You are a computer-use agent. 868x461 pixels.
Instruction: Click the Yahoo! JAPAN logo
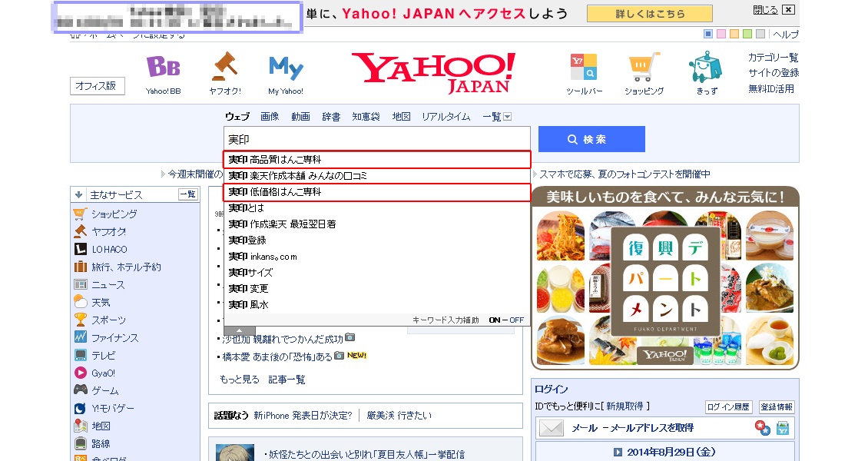(433, 72)
